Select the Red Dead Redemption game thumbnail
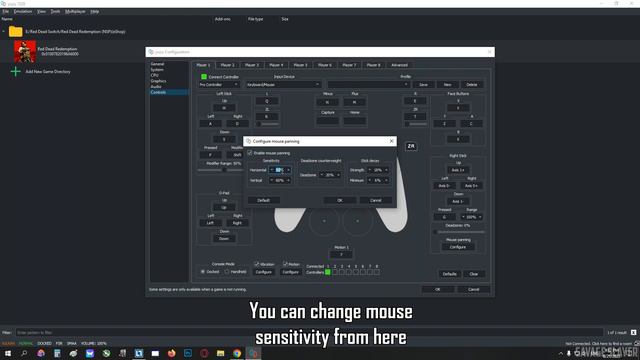 click(x=25, y=51)
